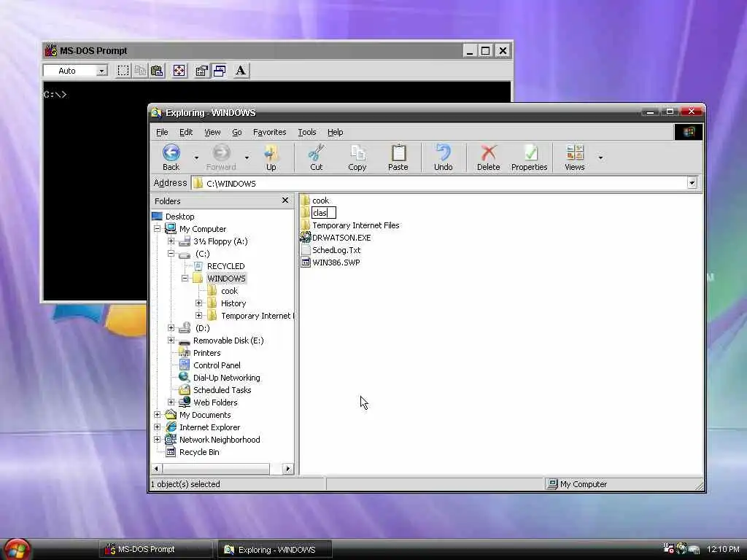Open the Tools menu
The height and width of the screenshot is (560, 747).
pyautogui.click(x=307, y=132)
